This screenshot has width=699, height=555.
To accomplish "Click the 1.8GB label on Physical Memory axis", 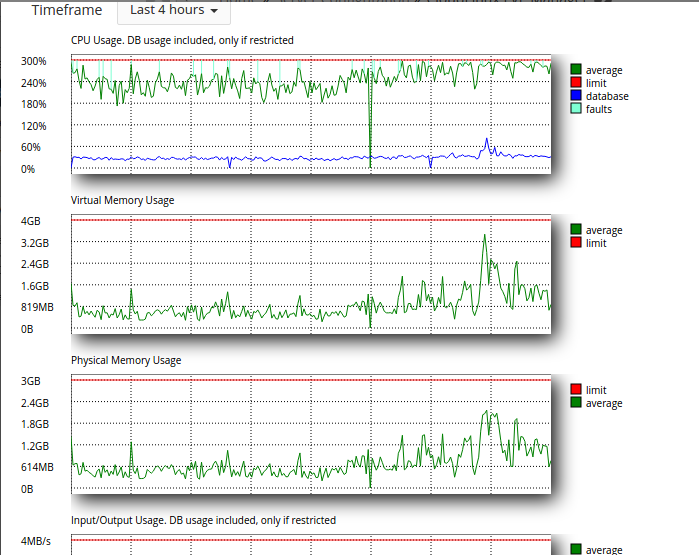I will (x=35, y=424).
